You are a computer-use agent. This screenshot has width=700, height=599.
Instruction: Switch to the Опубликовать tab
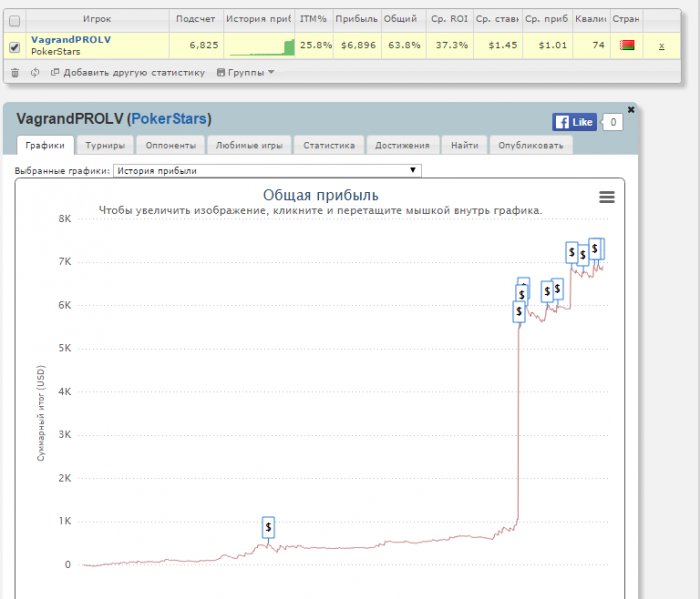(531, 145)
